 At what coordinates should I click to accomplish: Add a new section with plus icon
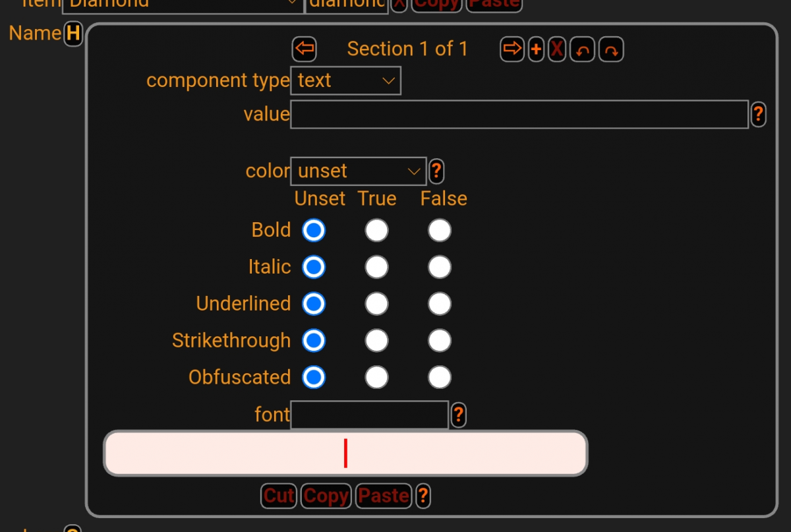[x=536, y=49]
